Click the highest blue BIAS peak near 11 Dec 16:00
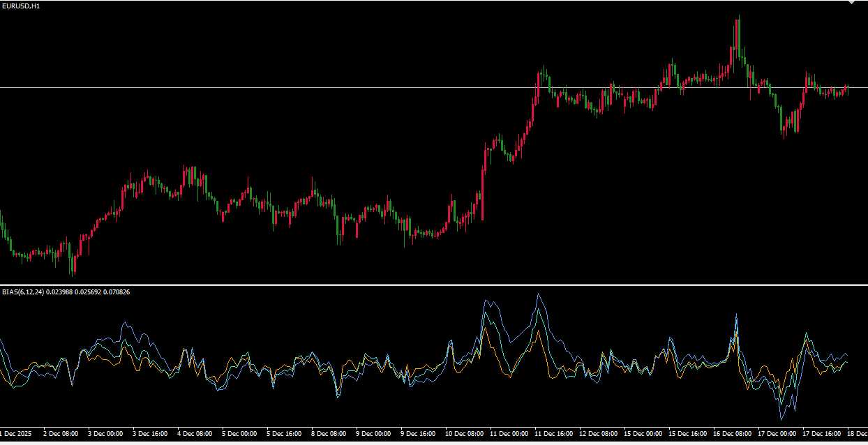 point(538,295)
